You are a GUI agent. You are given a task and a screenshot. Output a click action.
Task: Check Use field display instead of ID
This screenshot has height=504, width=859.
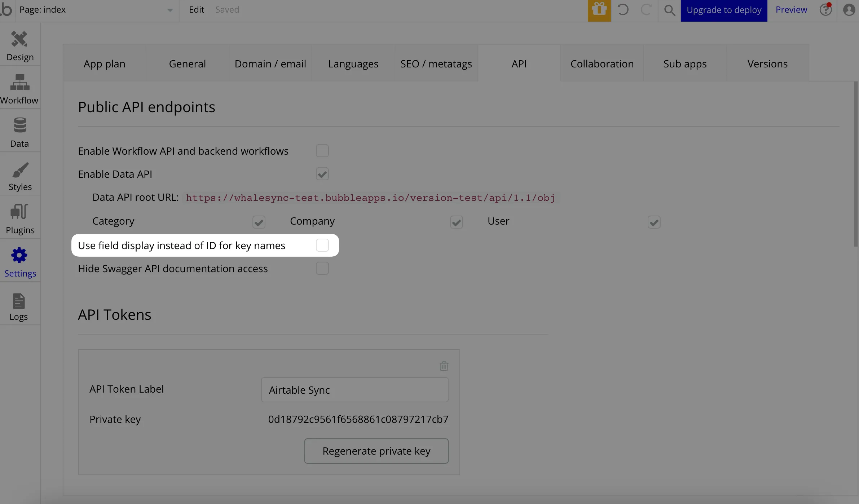[x=322, y=245]
